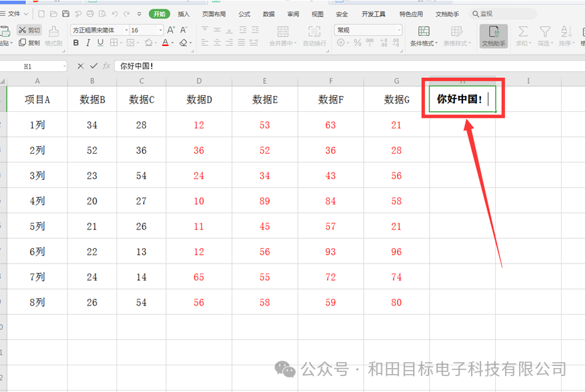The width and height of the screenshot is (585, 392).
Task: Click the Open folder icon
Action: coord(54,14)
